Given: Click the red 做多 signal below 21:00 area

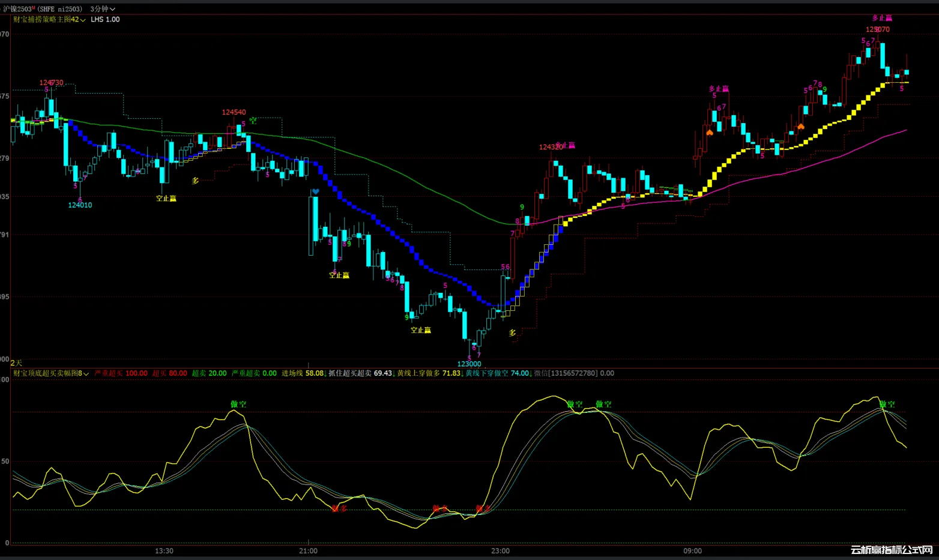Looking at the screenshot, I should click(339, 508).
